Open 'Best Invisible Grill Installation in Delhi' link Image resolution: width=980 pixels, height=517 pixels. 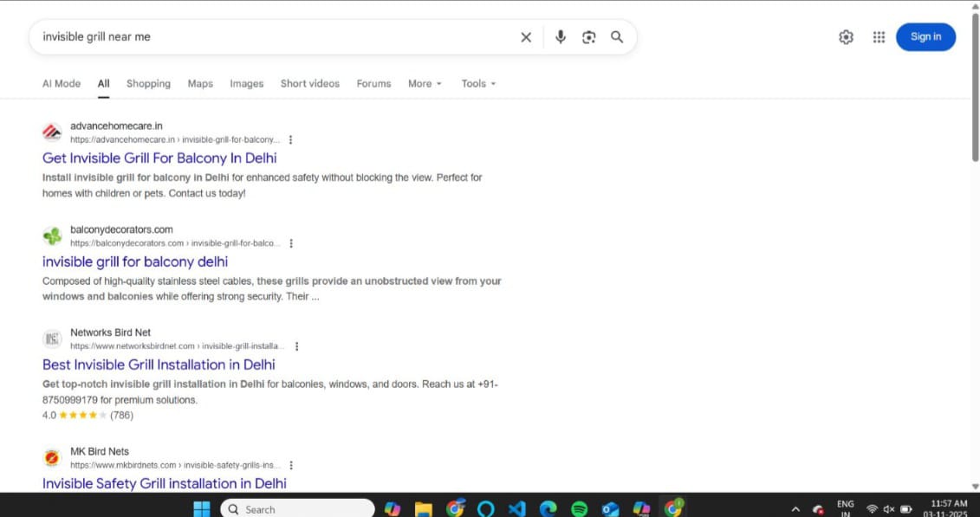tap(159, 365)
